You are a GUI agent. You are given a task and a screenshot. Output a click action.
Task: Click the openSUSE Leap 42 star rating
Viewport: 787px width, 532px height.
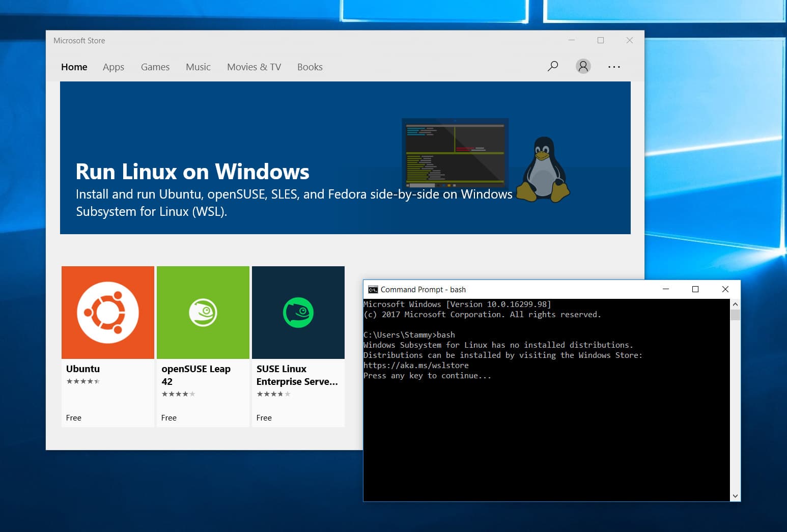pyautogui.click(x=178, y=394)
